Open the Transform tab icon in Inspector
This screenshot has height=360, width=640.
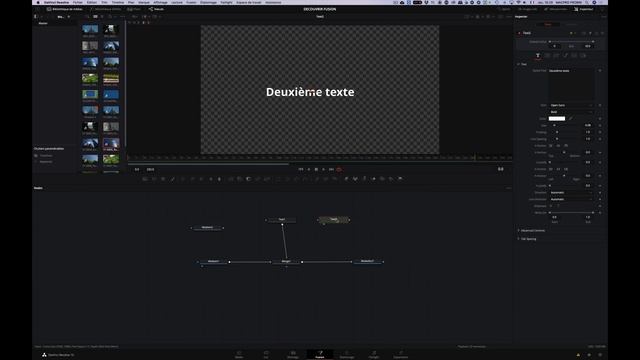click(x=556, y=56)
